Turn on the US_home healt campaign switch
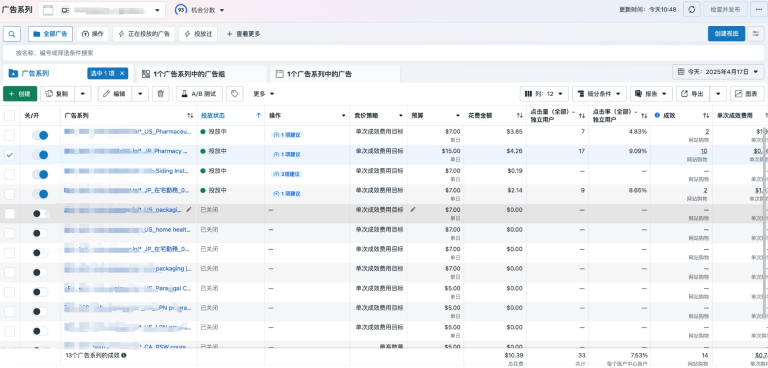 pos(40,233)
